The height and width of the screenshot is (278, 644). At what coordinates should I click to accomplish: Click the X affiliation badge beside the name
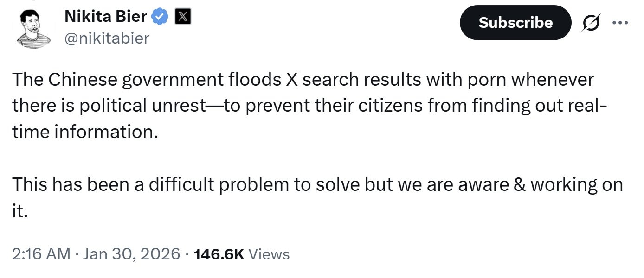pos(182,17)
